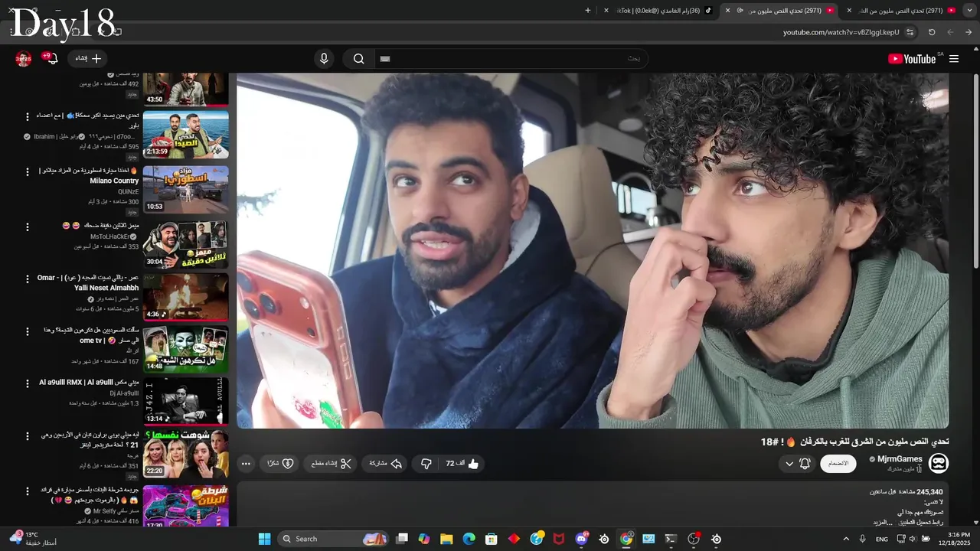Open the 2:13:59 fishing challenge thumbnail

(186, 134)
